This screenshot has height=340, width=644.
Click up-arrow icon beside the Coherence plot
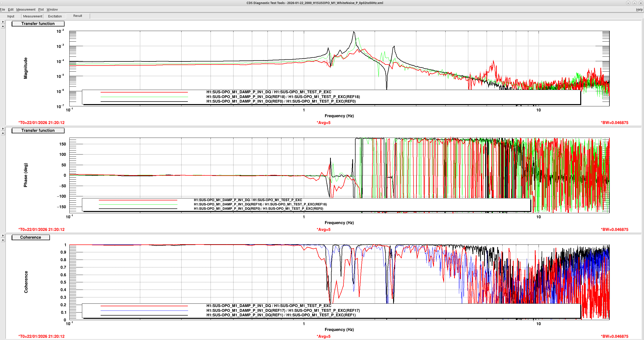pyautogui.click(x=3, y=240)
